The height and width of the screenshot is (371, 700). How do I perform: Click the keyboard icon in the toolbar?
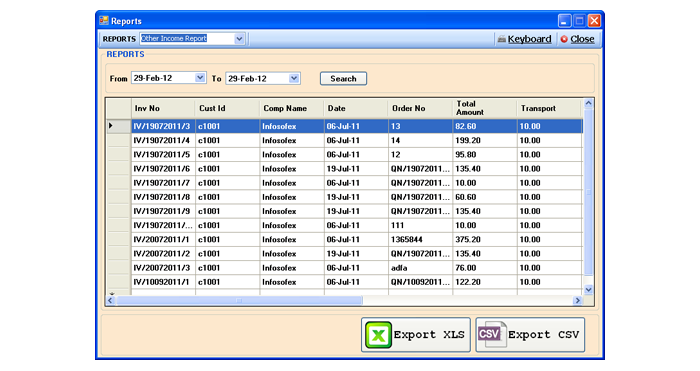coord(502,39)
